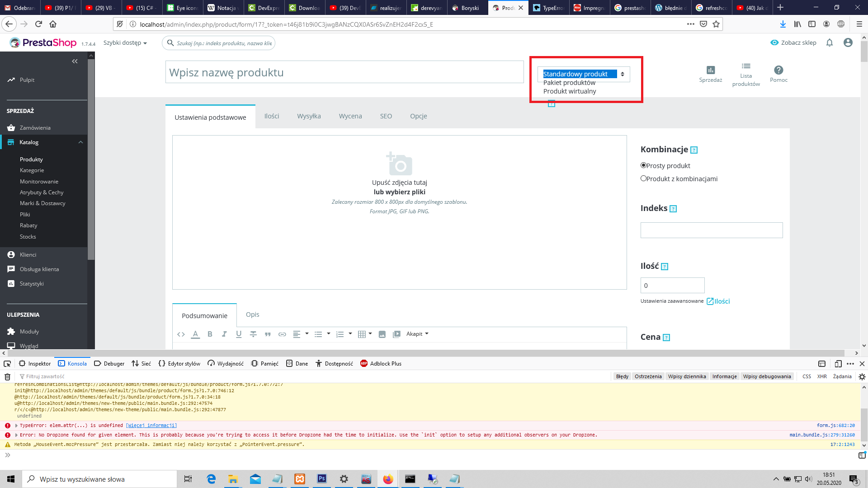Select the Prosty produkt radio button
Viewport: 868px width, 488px height.
coord(643,165)
